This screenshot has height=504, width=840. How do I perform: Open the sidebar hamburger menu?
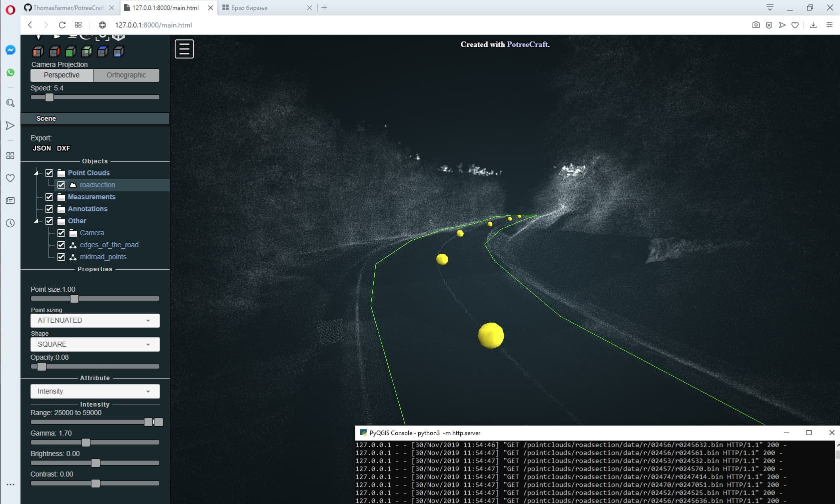point(184,48)
